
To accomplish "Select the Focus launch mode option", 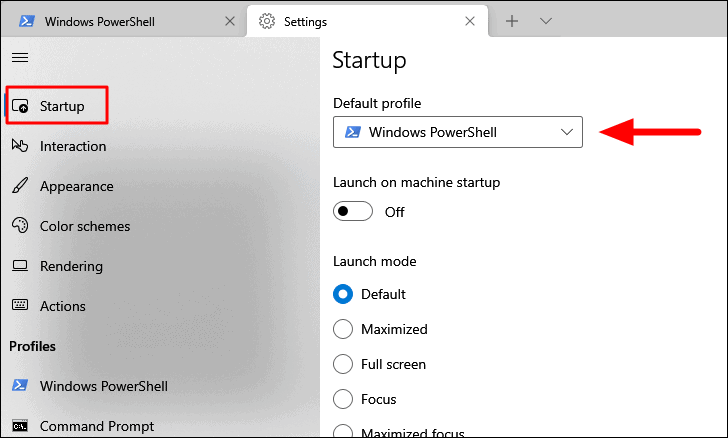I will pos(343,399).
